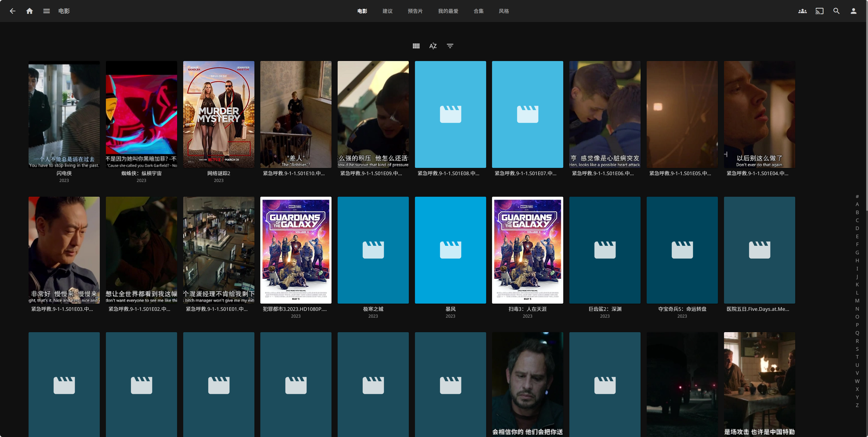Open the 犯罪都市3 Guardians poster
This screenshot has width=868, height=437.
296,250
